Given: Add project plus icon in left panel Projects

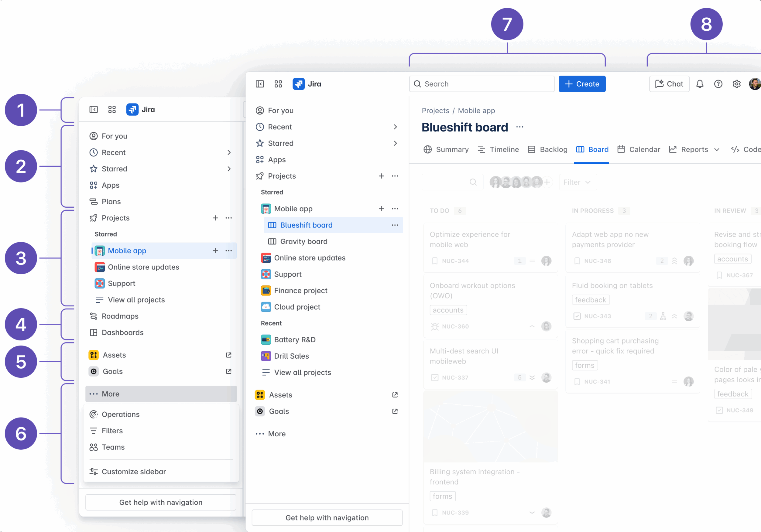Looking at the screenshot, I should click(215, 218).
